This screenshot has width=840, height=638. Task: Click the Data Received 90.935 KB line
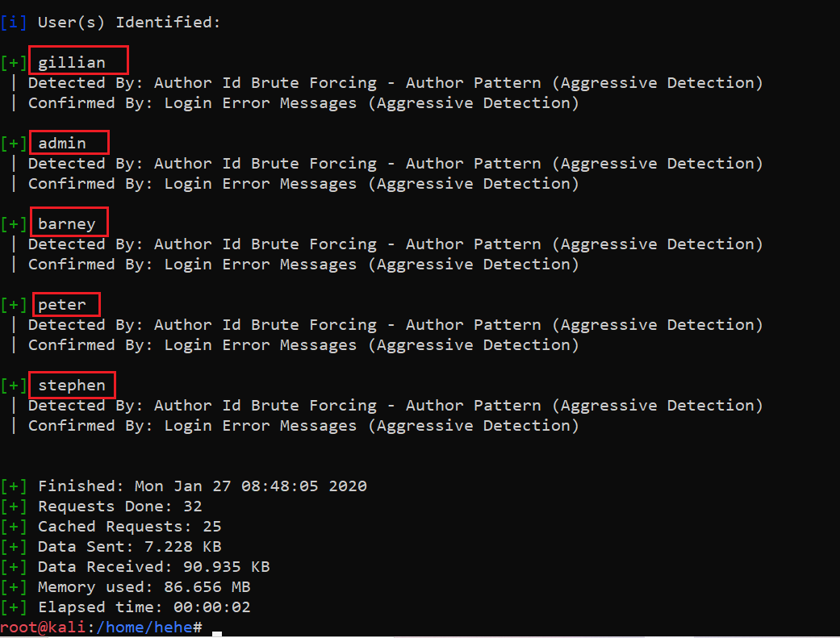[x=153, y=567]
